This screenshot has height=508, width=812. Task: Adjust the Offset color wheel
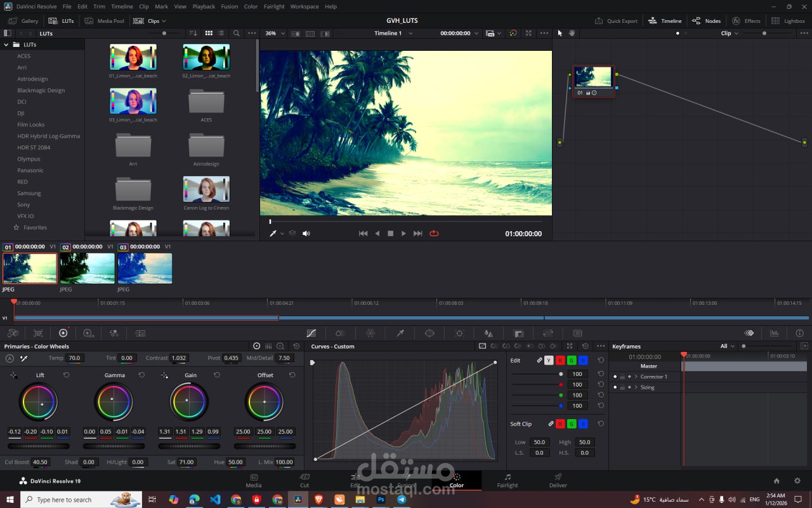[x=265, y=402]
